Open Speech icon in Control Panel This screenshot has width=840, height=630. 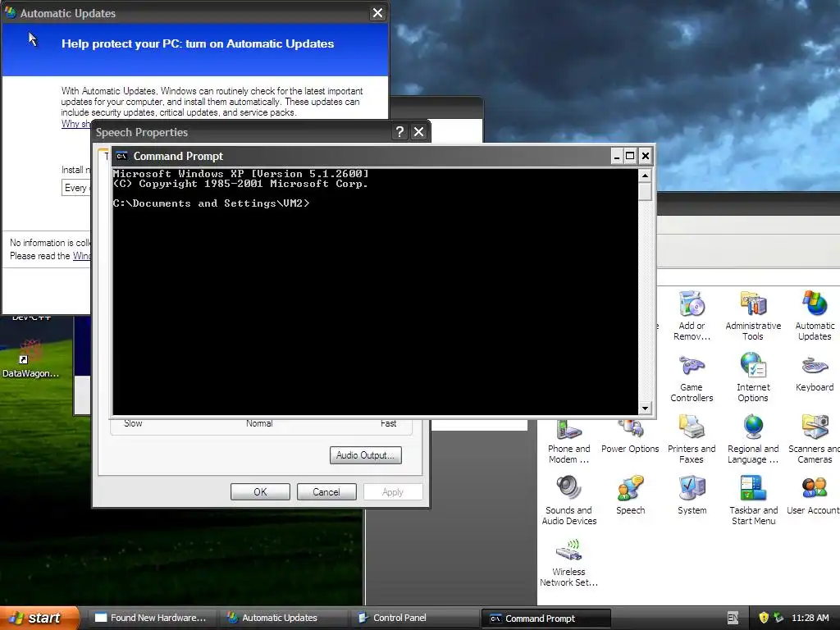pos(630,495)
